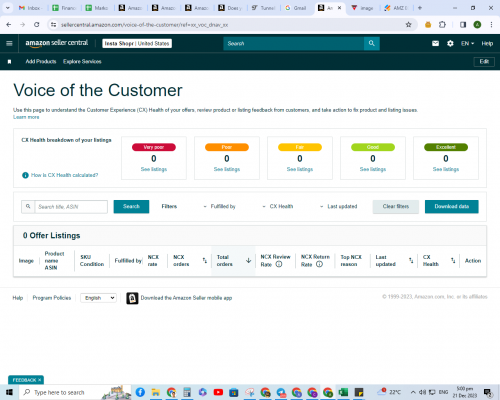The width and height of the screenshot is (500, 400).
Task: Show hidden system tray icons
Action: click(413, 392)
